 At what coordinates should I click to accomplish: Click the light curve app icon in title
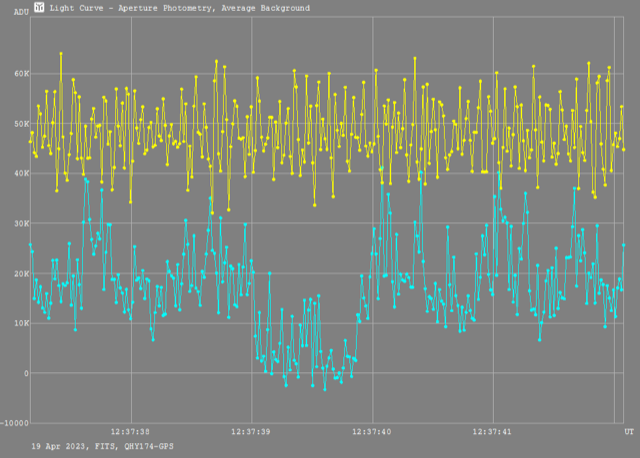[39, 7]
